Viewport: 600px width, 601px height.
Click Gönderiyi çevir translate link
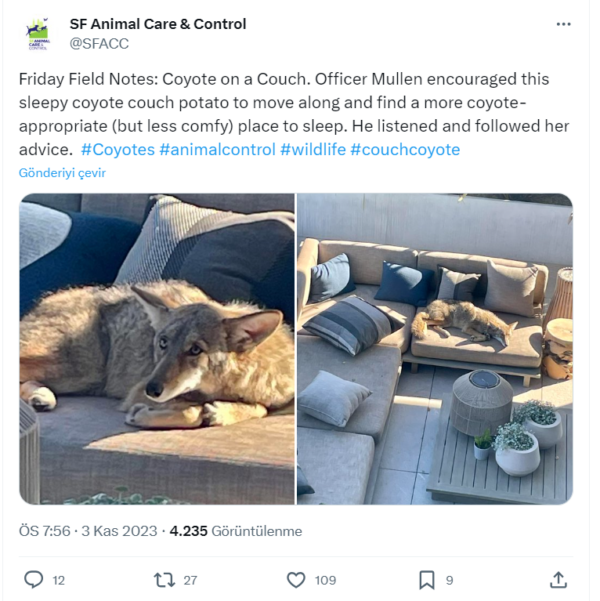(62, 173)
